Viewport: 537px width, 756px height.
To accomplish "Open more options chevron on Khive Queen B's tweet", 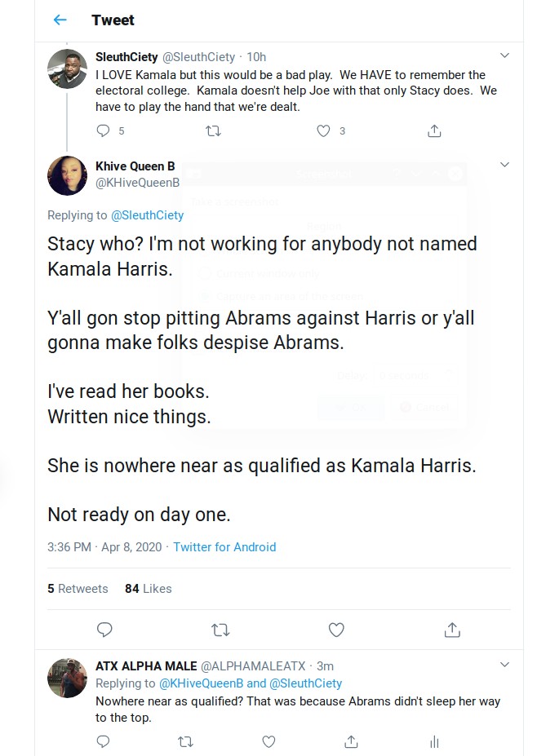I will (504, 166).
